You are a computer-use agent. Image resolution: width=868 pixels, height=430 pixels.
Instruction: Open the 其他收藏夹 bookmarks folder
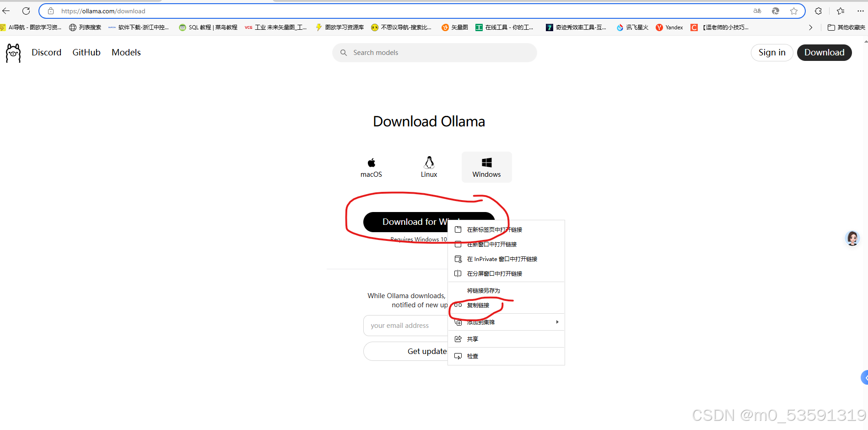pos(846,27)
